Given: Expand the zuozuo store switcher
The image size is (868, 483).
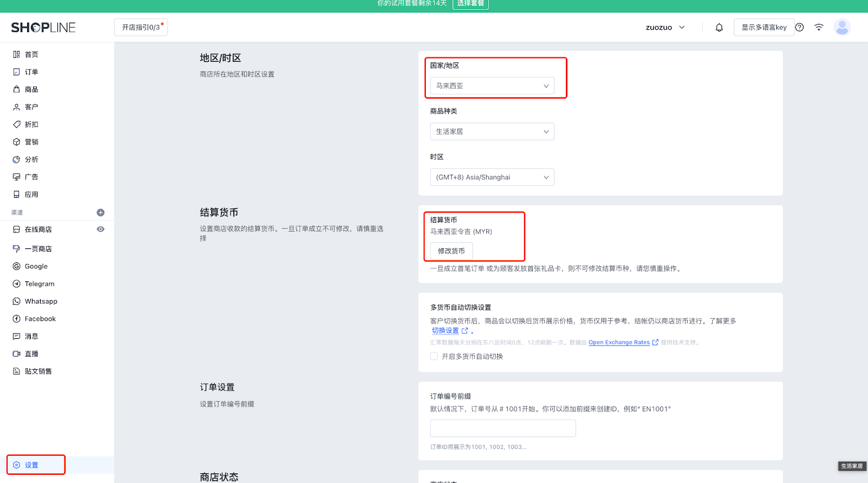Looking at the screenshot, I should [665, 27].
